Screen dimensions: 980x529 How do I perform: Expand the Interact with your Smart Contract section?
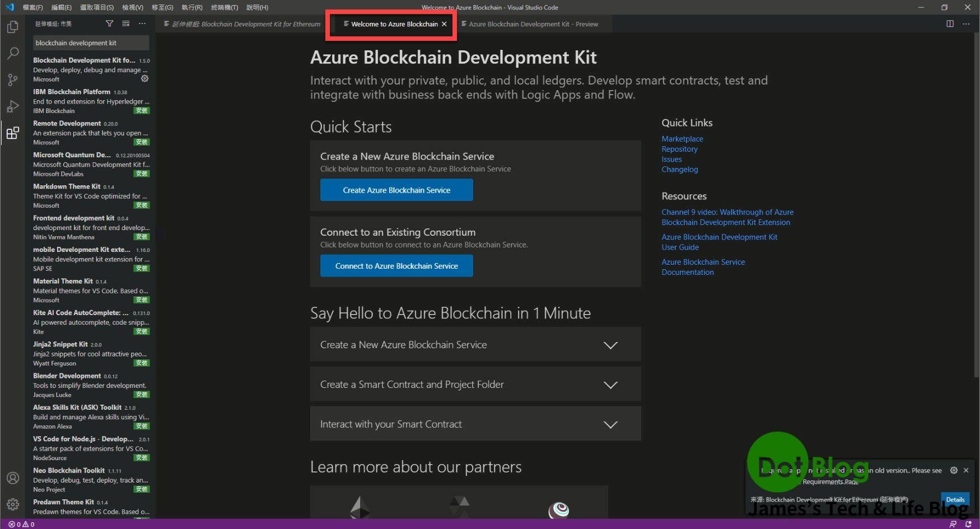[x=610, y=424]
